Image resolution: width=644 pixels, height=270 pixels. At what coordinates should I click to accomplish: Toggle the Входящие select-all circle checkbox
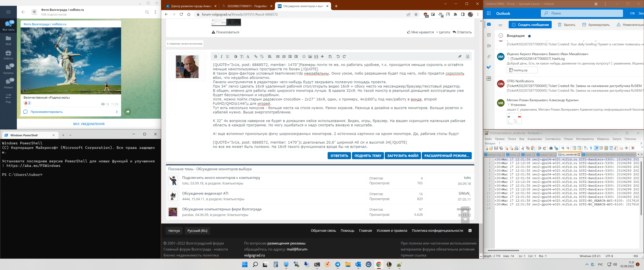click(x=500, y=36)
